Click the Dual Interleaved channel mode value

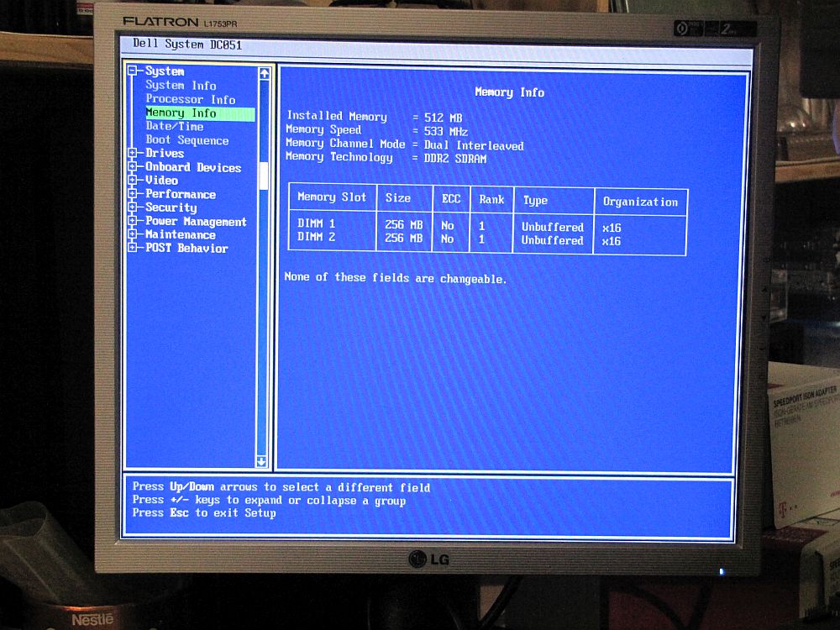tap(474, 145)
